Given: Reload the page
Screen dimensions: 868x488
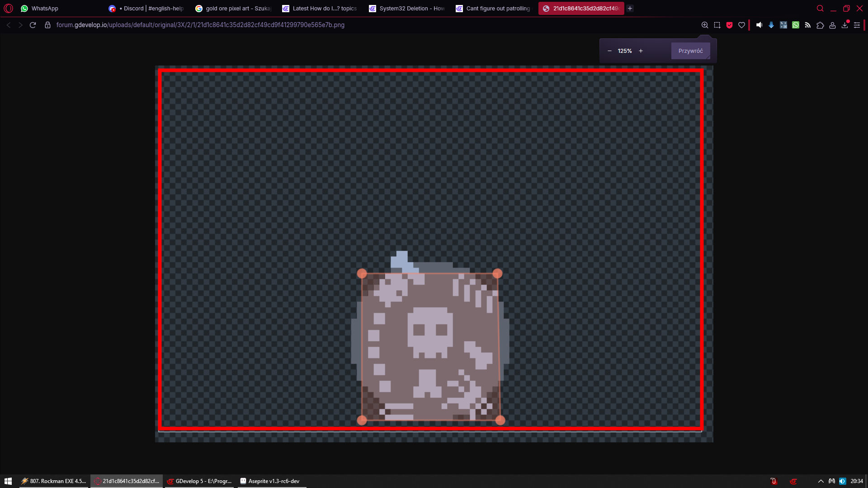Looking at the screenshot, I should (33, 25).
